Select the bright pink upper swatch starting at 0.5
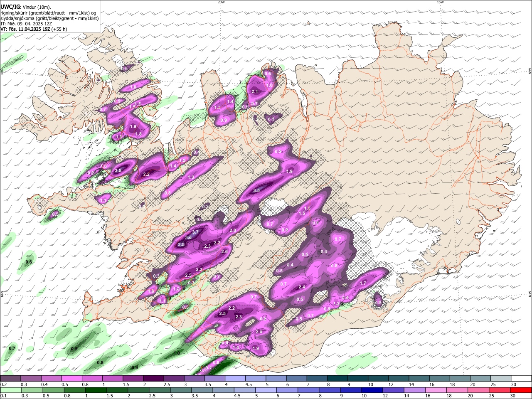Image resolution: width=532 pixels, height=399 pixels. (71, 378)
